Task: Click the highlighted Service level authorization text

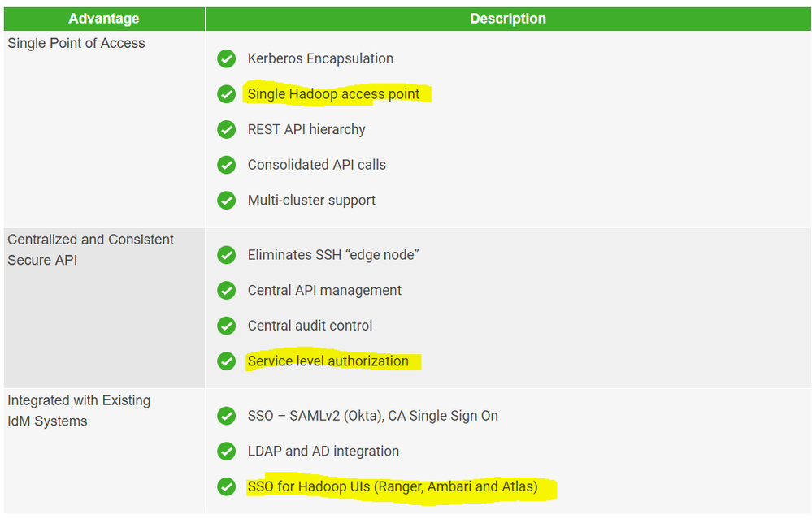Action: [x=328, y=361]
